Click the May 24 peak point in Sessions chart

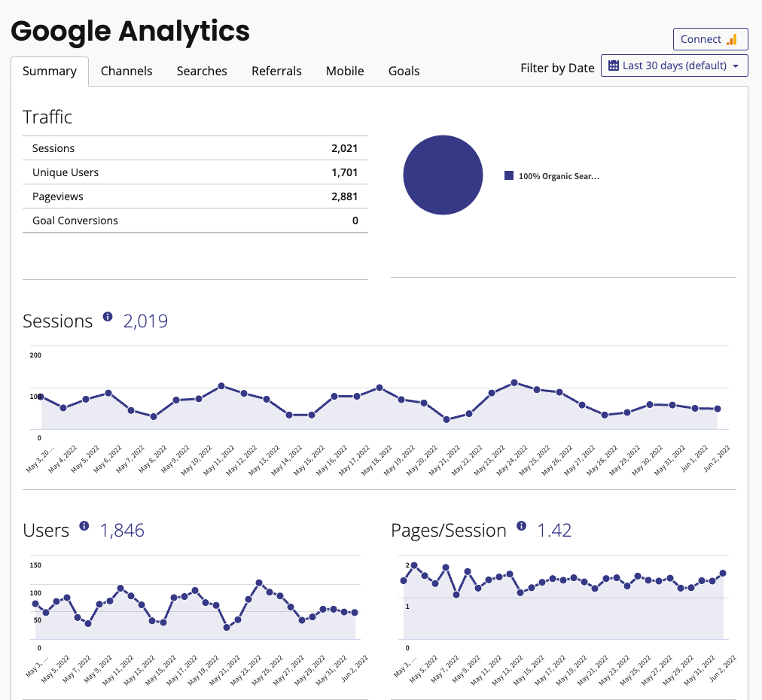coord(514,383)
